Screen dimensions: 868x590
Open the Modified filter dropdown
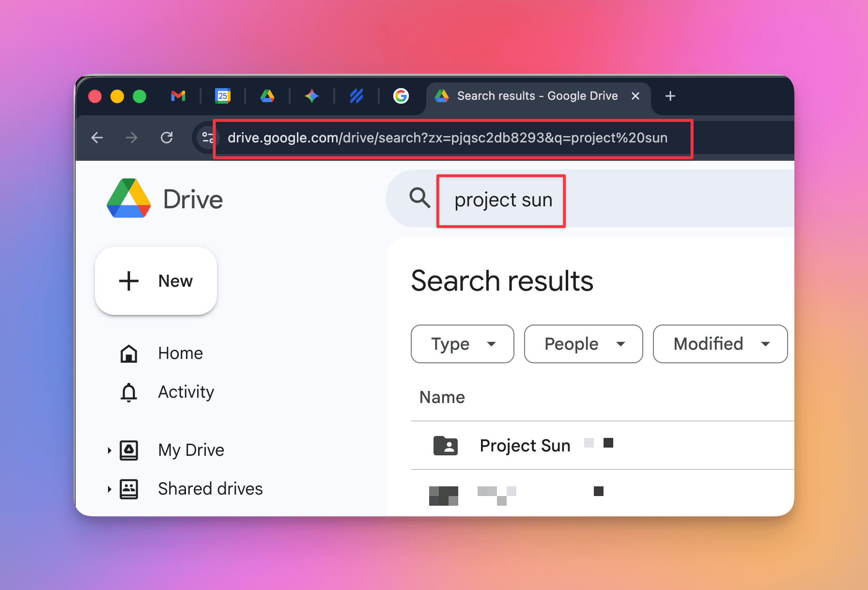click(720, 344)
